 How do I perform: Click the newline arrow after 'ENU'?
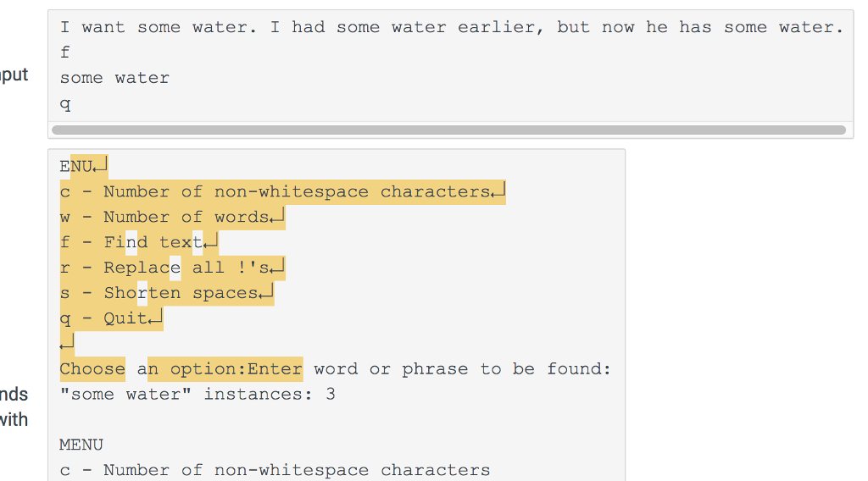coord(100,165)
